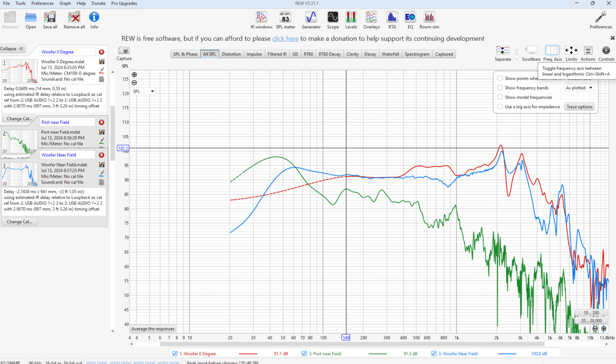Open the EQ window
This screenshot has width=616, height=364.
click(410, 20)
